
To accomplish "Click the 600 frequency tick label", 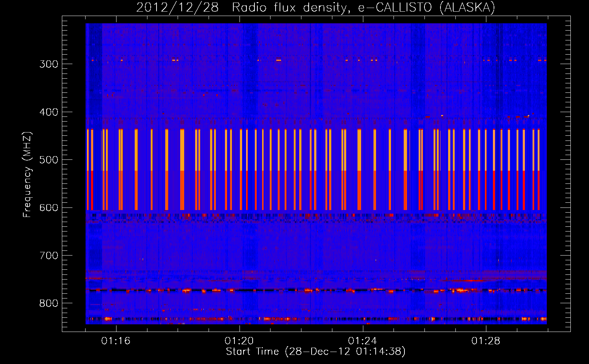I will (x=49, y=208).
